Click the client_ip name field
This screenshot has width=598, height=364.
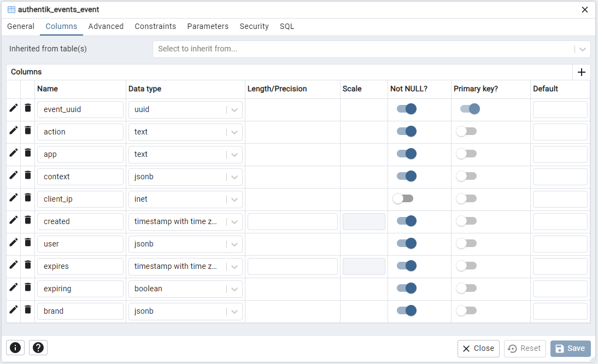point(80,199)
